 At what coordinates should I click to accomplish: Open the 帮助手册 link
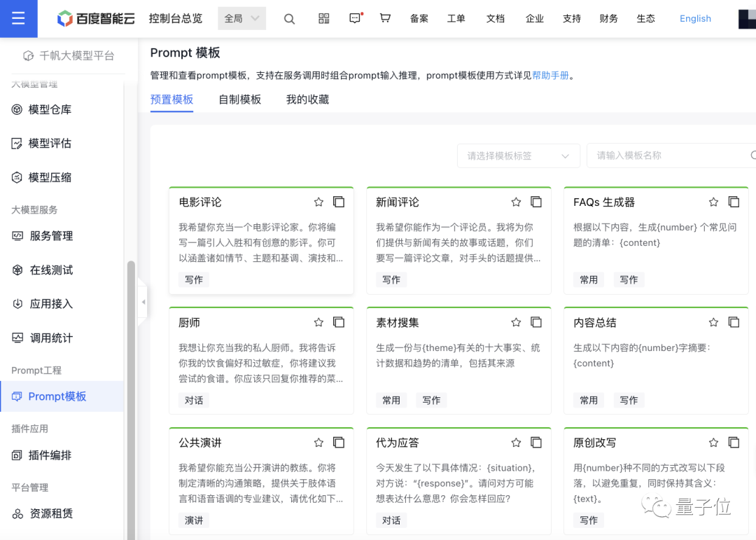(x=551, y=75)
